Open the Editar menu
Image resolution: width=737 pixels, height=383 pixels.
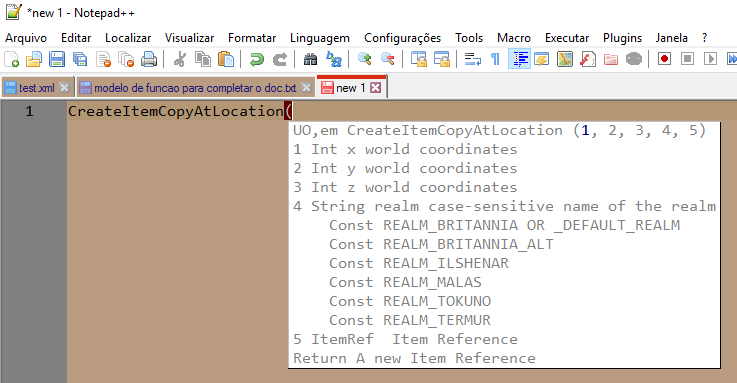76,38
